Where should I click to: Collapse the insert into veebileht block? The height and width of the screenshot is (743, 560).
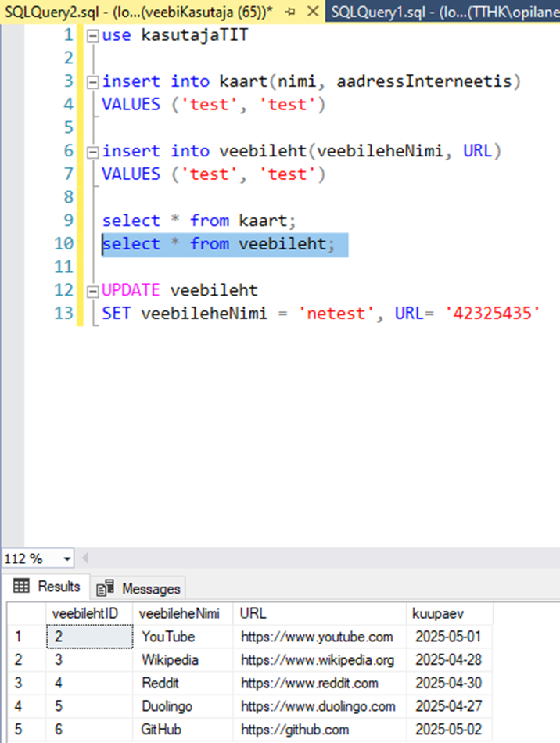[93, 152]
